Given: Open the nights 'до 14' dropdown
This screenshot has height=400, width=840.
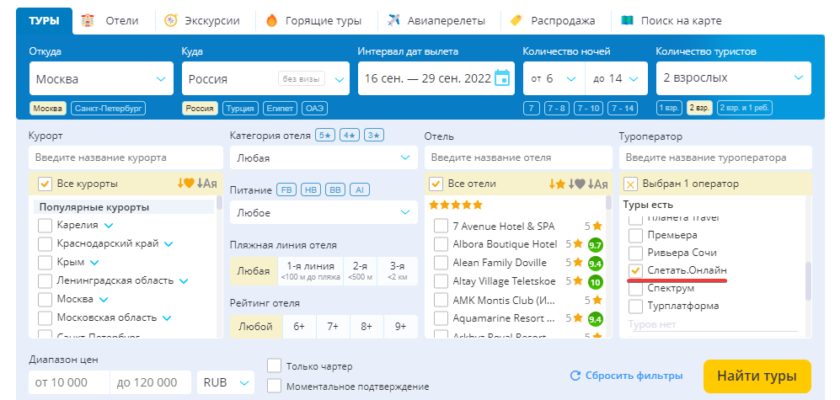Looking at the screenshot, I should (617, 79).
